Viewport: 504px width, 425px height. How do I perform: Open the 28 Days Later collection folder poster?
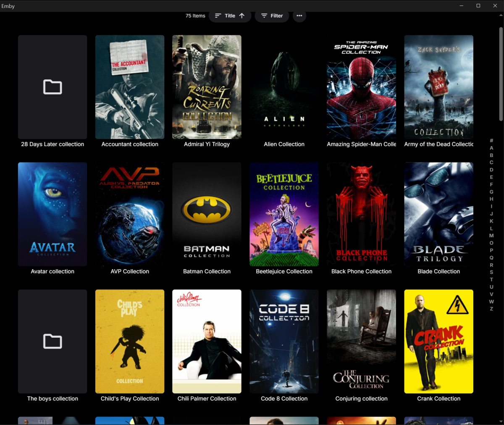point(52,87)
